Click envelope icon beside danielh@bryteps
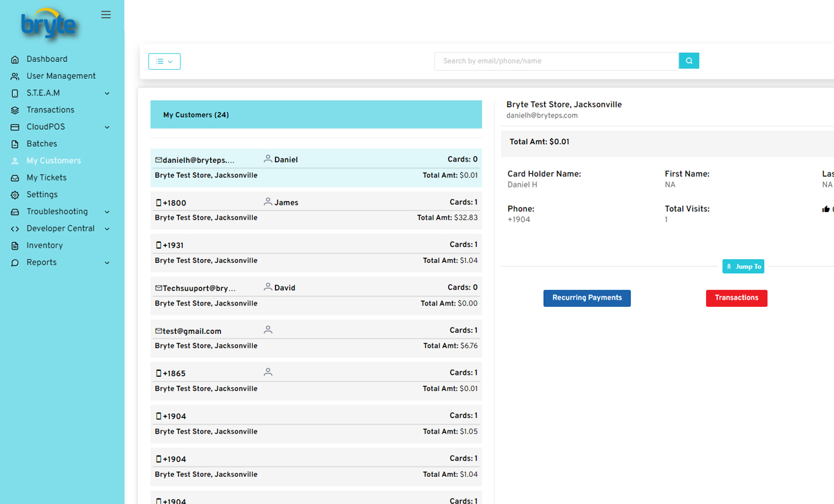 [x=158, y=160]
